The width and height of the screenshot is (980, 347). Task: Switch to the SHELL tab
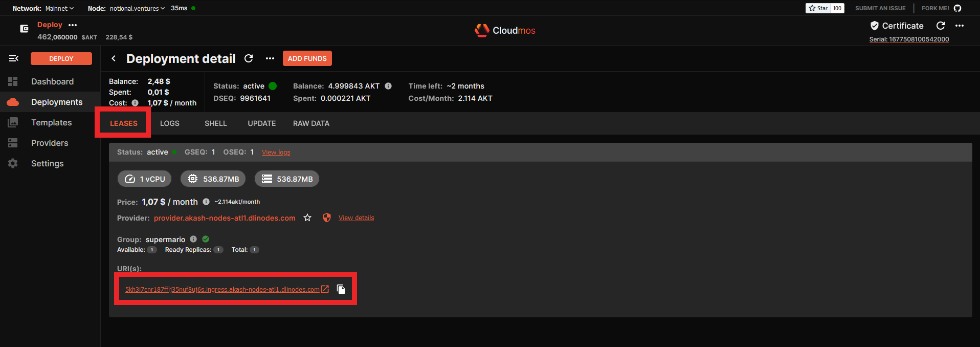tap(215, 123)
